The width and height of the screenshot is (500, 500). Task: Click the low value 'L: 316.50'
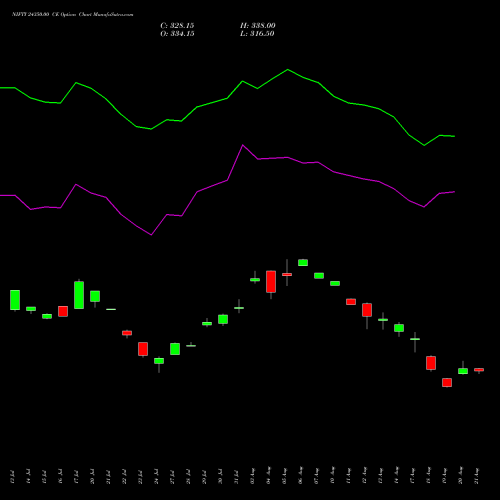point(257,34)
